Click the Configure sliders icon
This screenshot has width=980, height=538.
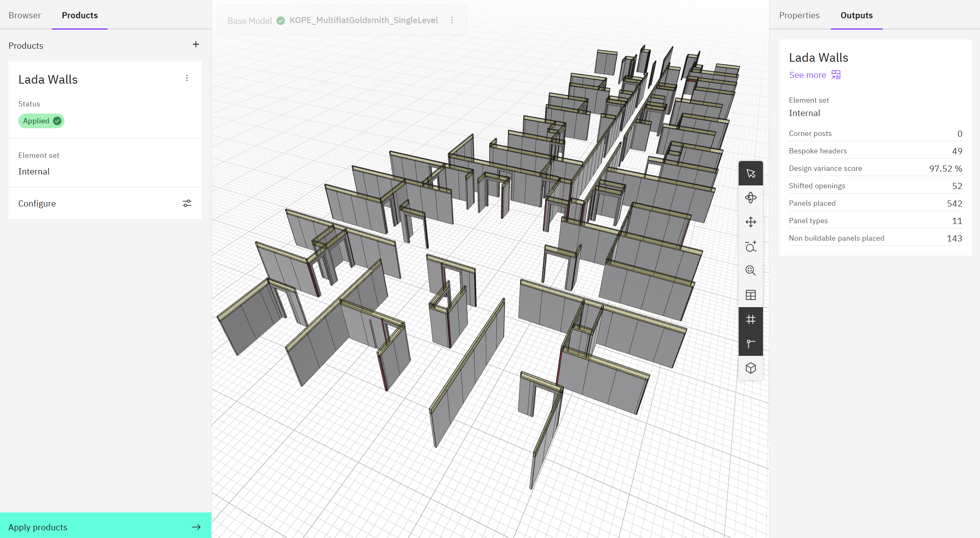point(187,203)
